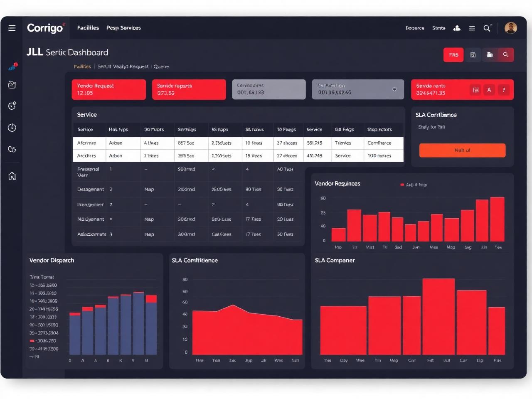Click the red FAS button
This screenshot has width=532, height=399.
pyautogui.click(x=453, y=55)
